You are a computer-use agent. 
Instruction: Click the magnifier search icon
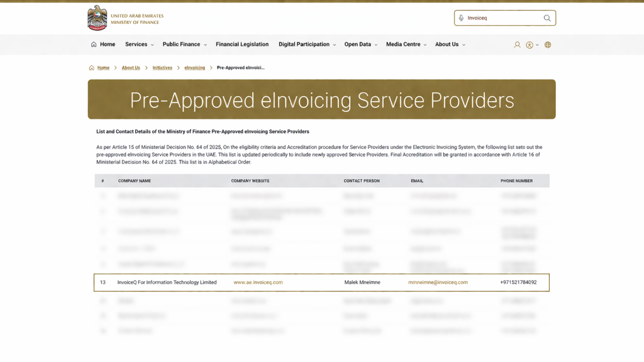click(x=547, y=18)
